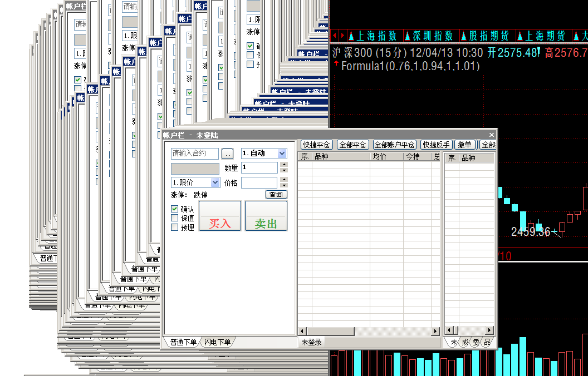Decrease 价格 with the down spinner arrow
Image resolution: width=588 pixels, height=376 pixels.
click(x=284, y=185)
